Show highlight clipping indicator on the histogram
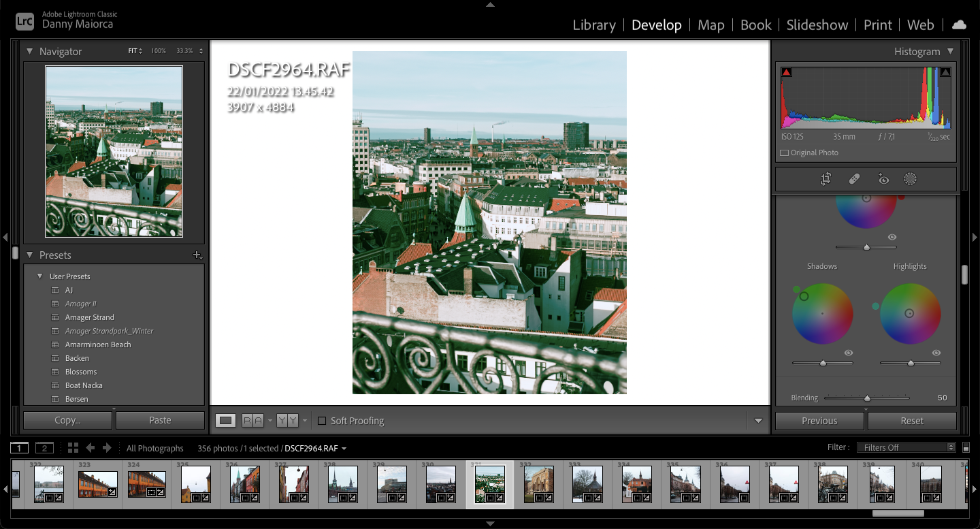The width and height of the screenshot is (980, 529). click(x=945, y=71)
